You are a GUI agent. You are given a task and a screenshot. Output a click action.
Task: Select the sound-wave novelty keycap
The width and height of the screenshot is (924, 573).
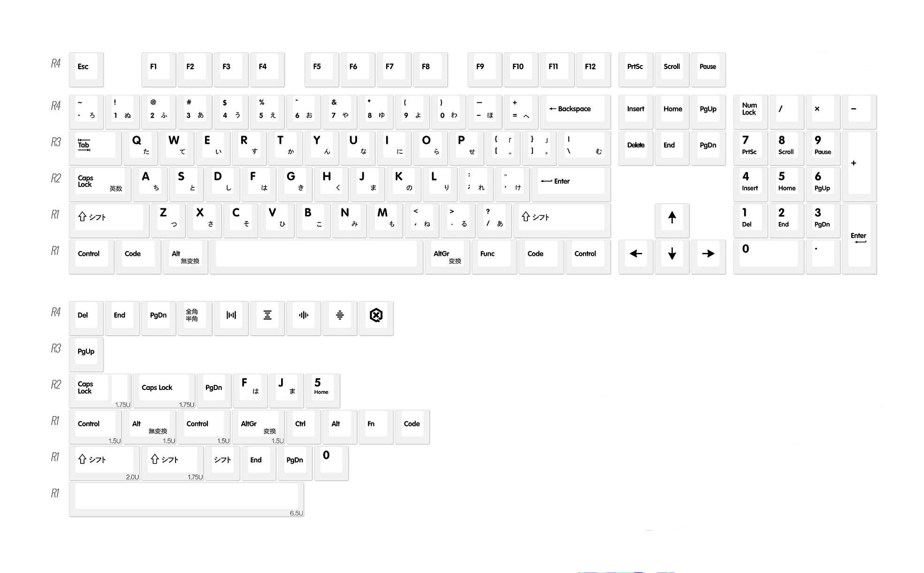(x=304, y=317)
